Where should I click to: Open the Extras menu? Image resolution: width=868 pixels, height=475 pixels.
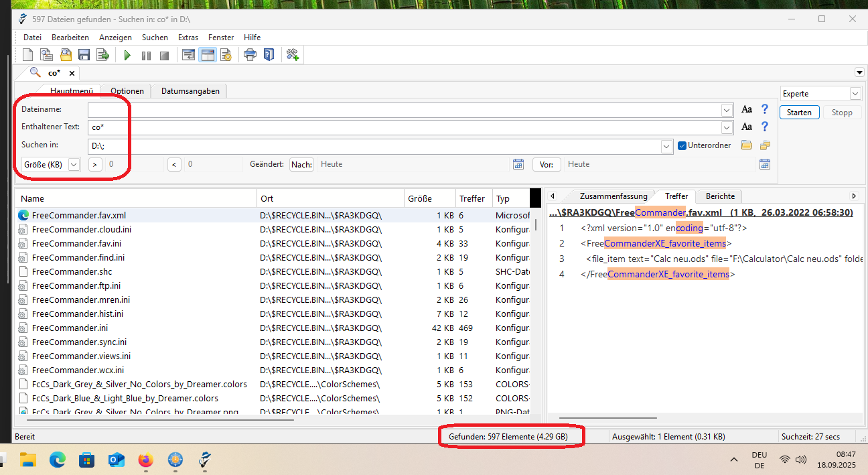(188, 38)
